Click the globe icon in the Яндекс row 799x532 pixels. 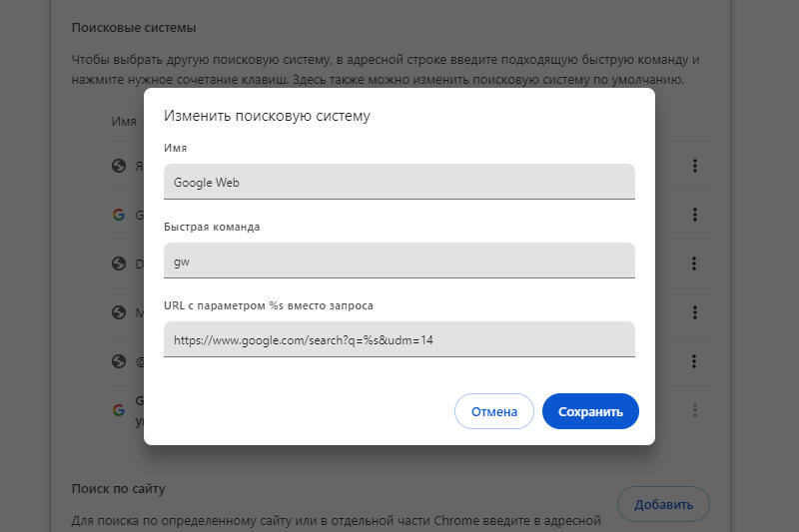119,167
